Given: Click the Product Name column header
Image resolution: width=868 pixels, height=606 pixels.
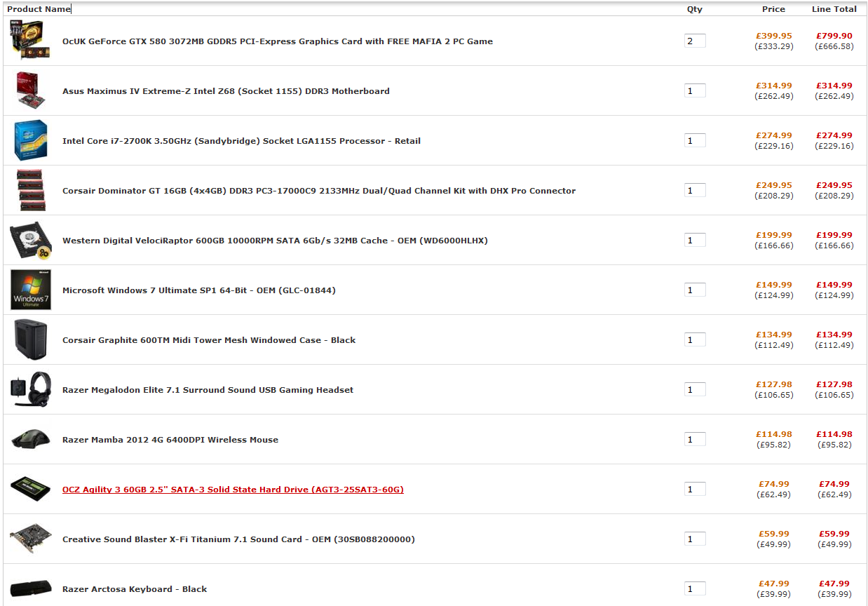Looking at the screenshot, I should tap(39, 9).
